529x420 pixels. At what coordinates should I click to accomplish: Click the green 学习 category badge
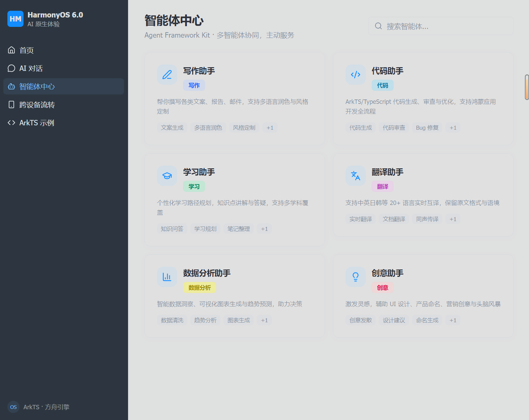[194, 186]
